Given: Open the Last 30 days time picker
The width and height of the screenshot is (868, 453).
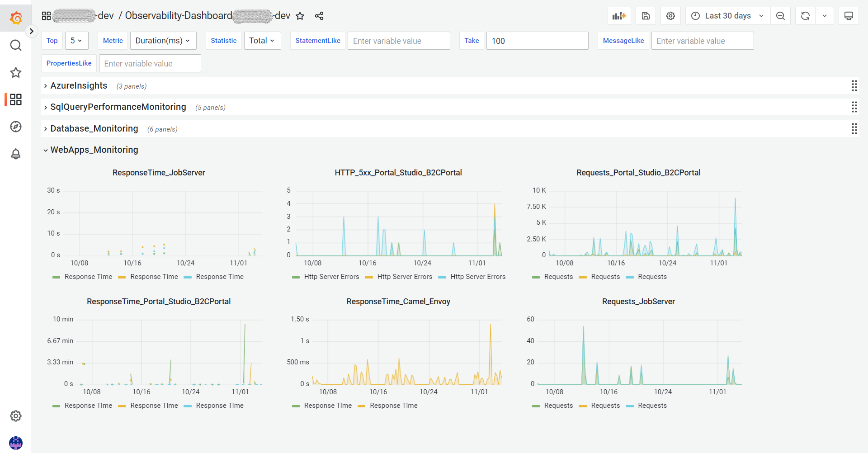Looking at the screenshot, I should 727,16.
